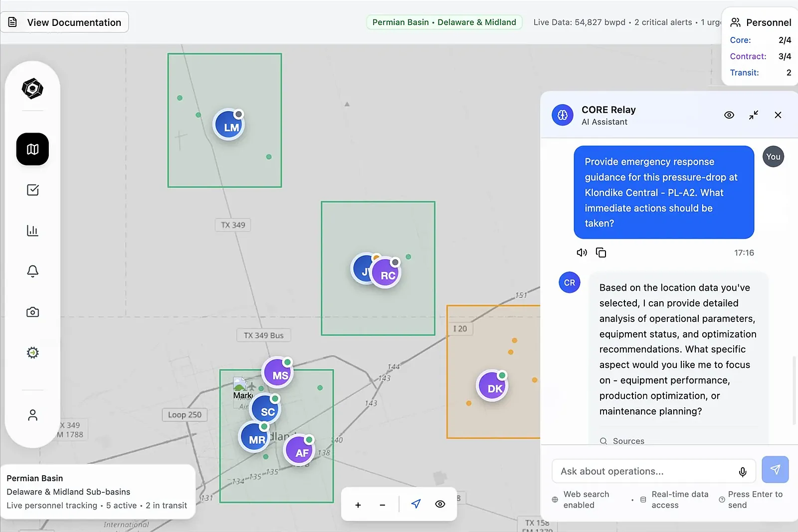Send the message with paper plane button
This screenshot has height=532, width=798.
pos(775,470)
